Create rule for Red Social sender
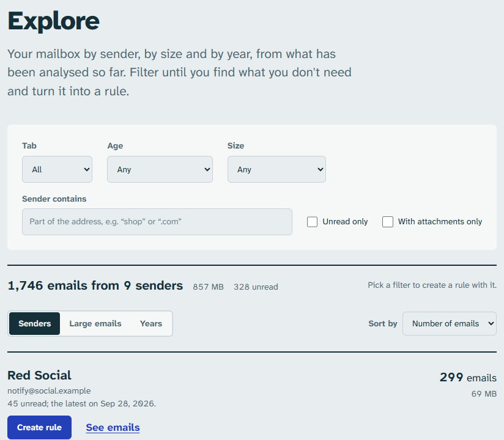 coord(39,427)
